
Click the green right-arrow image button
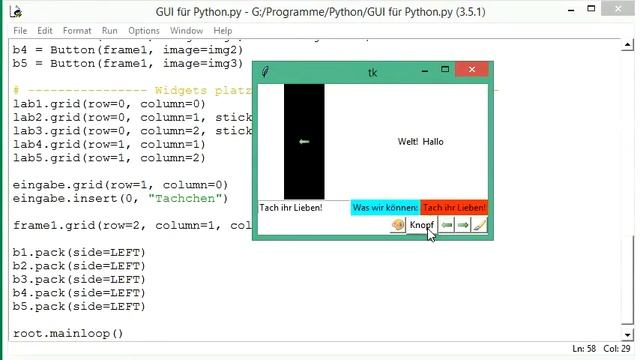click(x=463, y=225)
